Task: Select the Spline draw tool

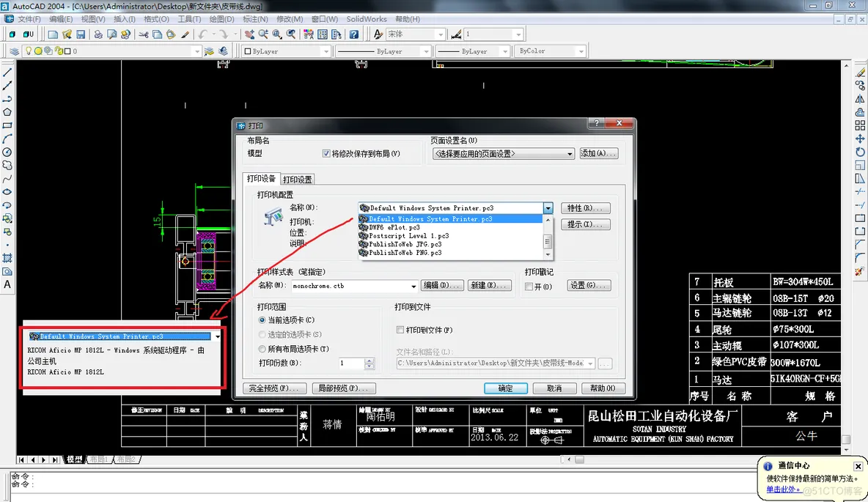Action: coord(7,179)
